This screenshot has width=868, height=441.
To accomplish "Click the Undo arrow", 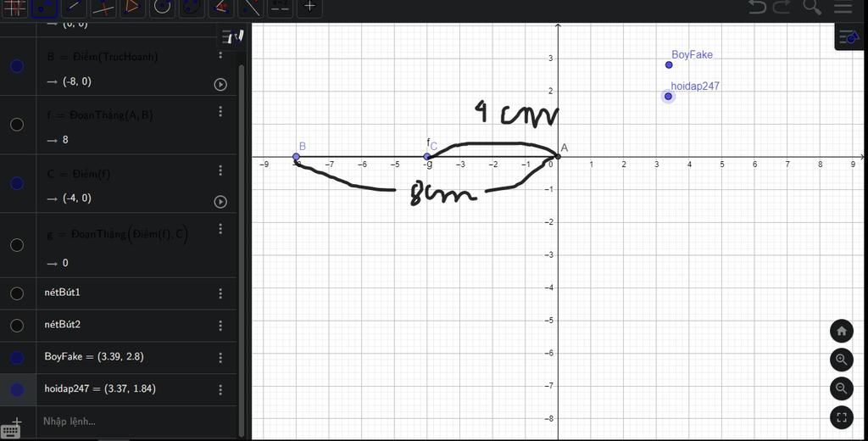I will 757,6.
